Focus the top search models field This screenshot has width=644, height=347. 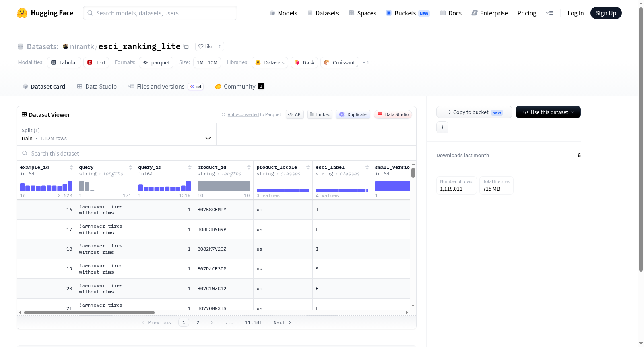tap(160, 13)
